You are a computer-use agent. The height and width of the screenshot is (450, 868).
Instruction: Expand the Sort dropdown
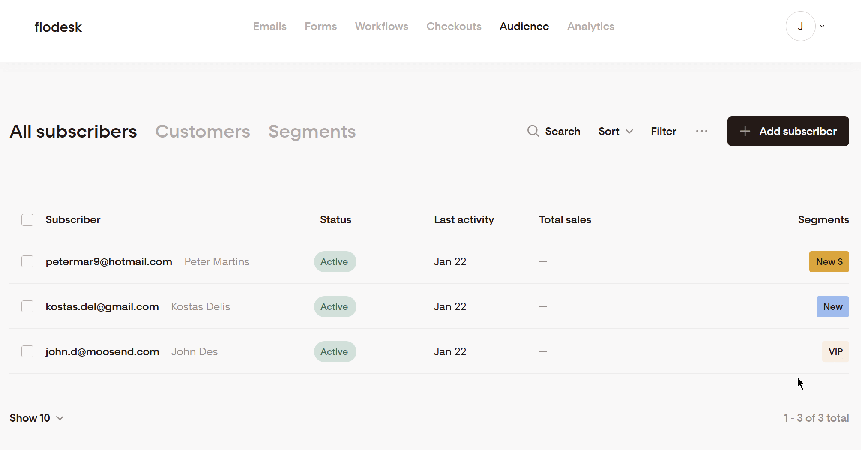pyautogui.click(x=615, y=132)
